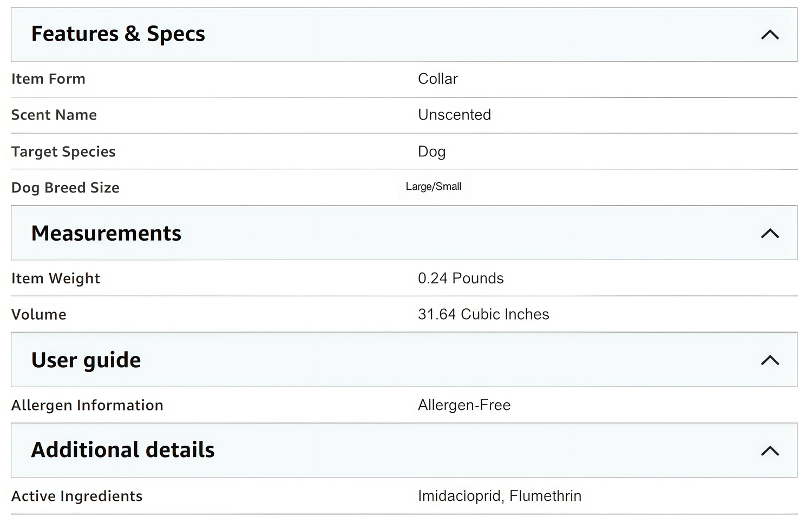
Task: Click the Dog Breed Size label
Action: pos(65,188)
